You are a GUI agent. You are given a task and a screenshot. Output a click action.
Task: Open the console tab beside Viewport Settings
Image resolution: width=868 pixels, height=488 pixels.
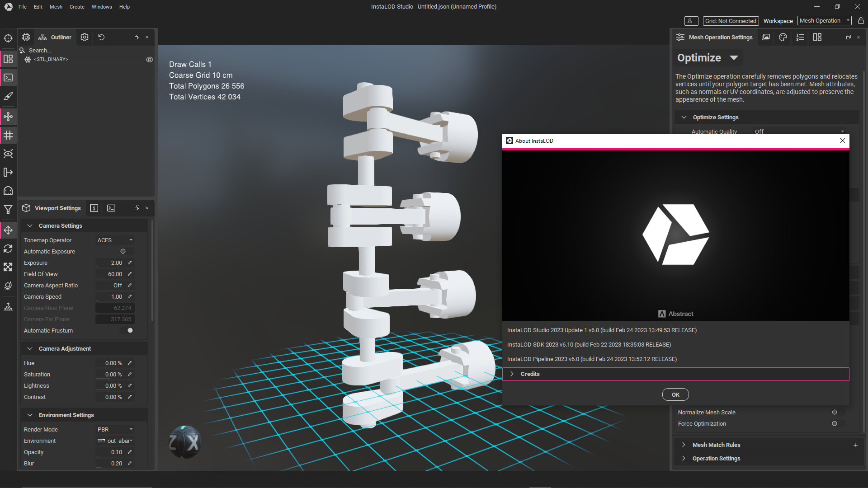click(x=111, y=208)
